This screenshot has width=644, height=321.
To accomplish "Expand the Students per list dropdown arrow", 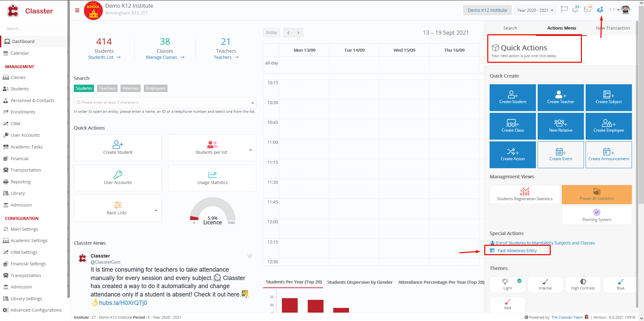I will [x=250, y=150].
